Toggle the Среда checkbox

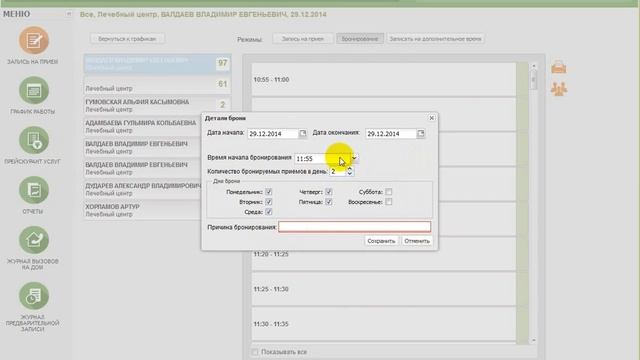(269, 211)
